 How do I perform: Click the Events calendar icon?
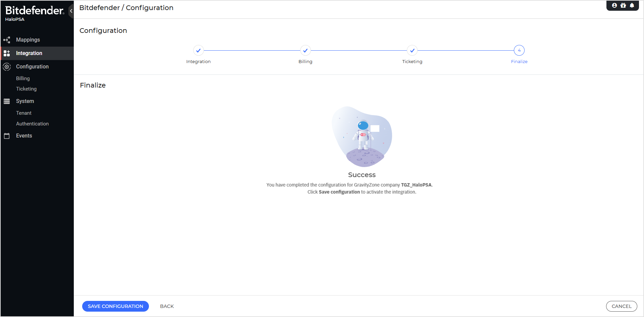7,136
